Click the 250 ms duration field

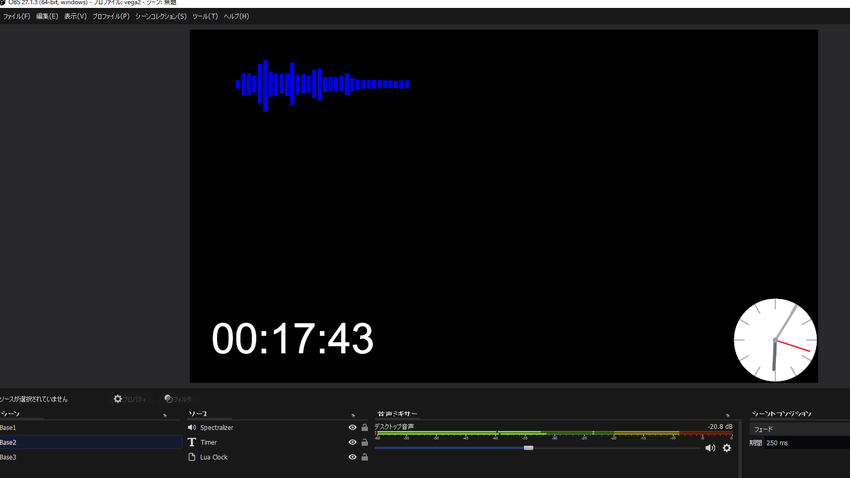(807, 443)
